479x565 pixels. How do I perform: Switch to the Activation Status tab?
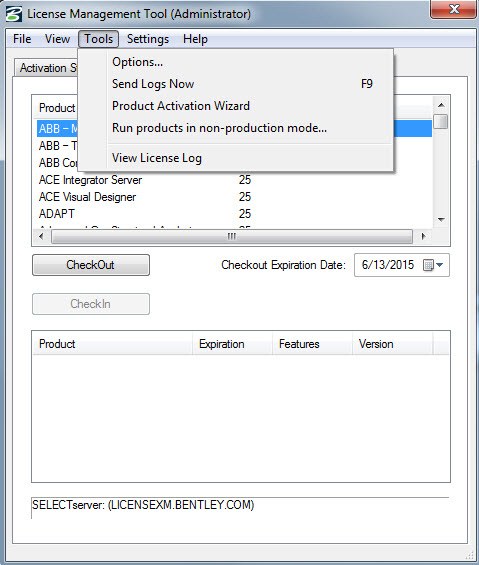46,68
